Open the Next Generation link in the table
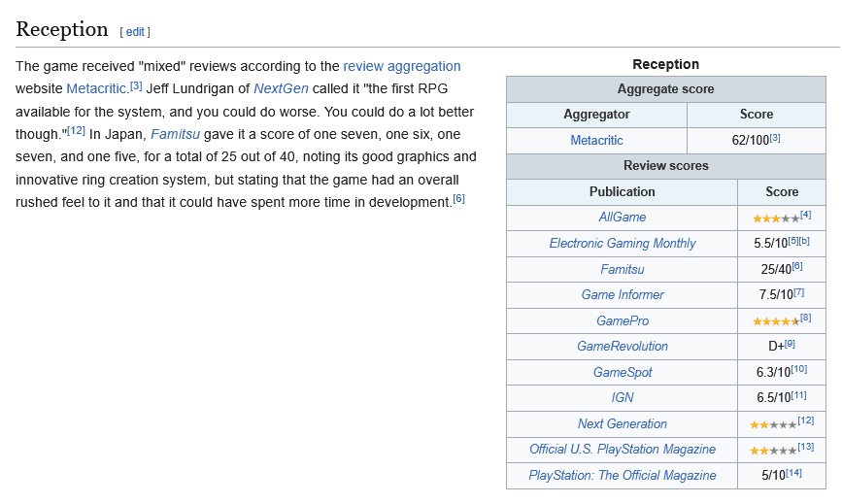 coord(622,423)
